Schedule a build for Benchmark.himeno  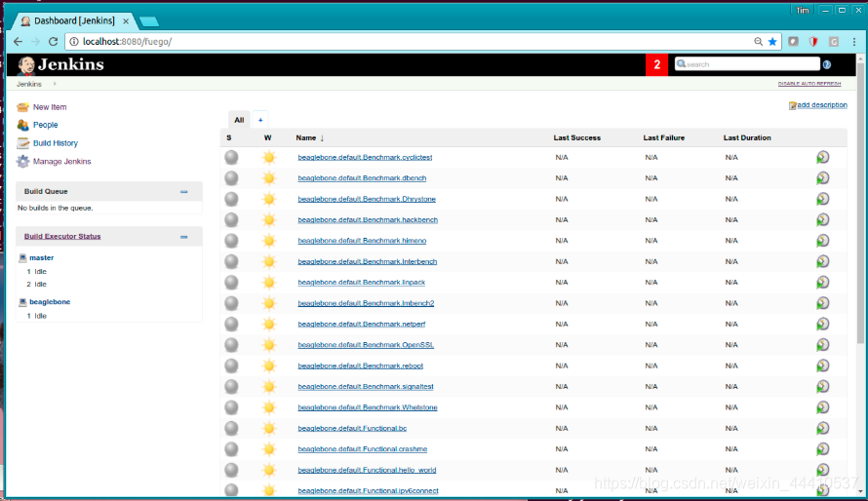[x=822, y=241]
